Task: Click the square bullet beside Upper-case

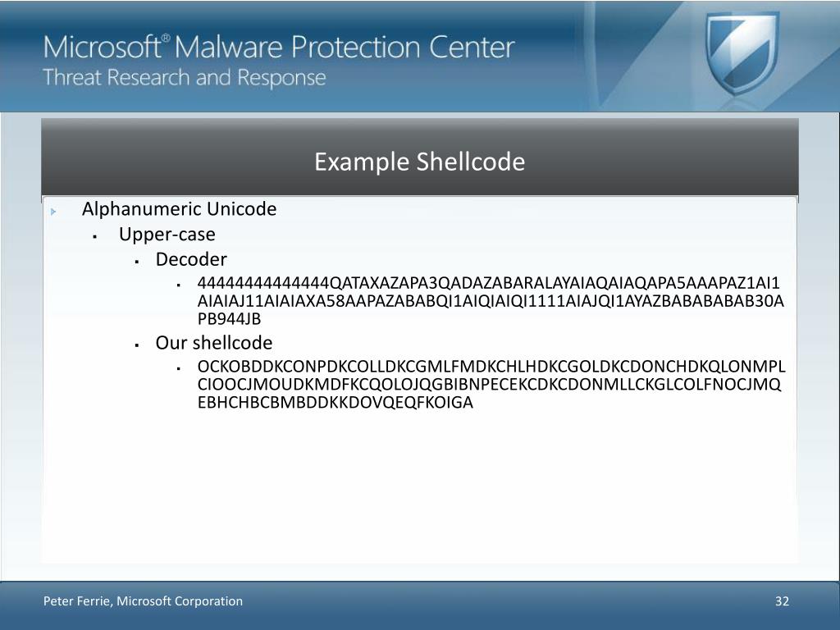Action: pos(95,236)
